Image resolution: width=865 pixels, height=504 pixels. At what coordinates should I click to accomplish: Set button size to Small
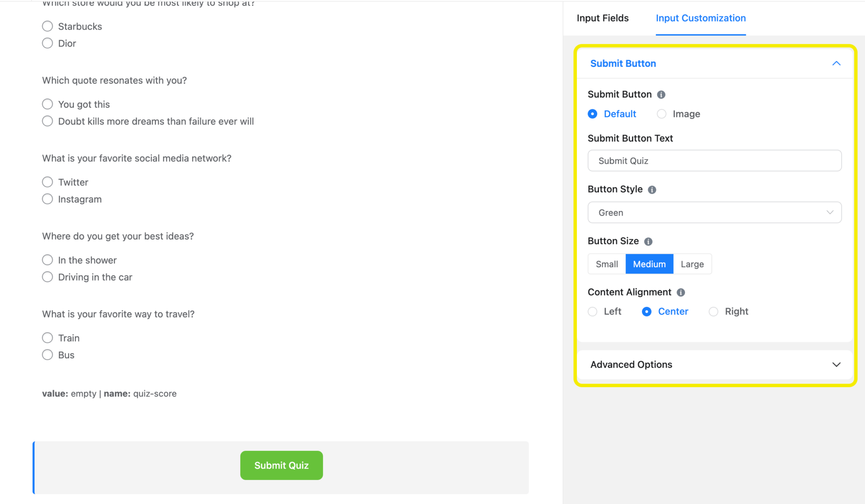[607, 264]
